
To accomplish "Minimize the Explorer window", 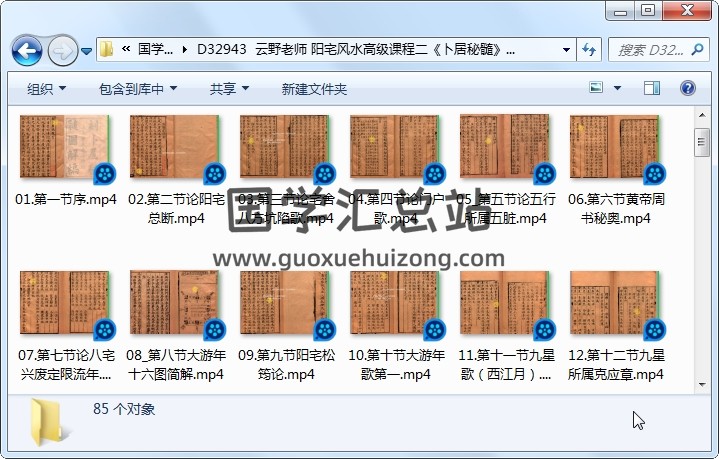I will point(620,11).
